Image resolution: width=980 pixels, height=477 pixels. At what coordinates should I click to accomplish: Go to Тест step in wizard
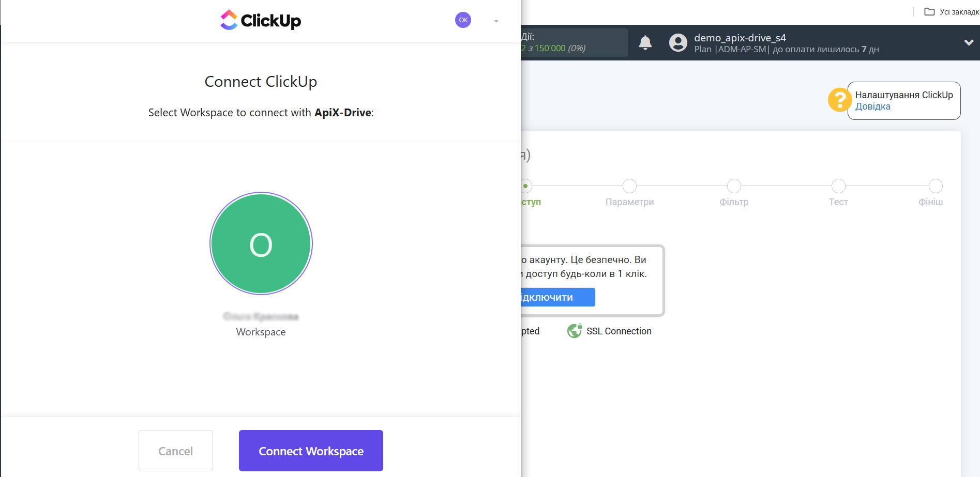point(838,186)
